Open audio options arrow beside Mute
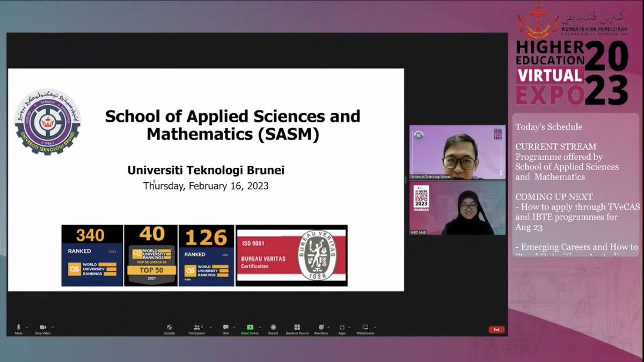 click(27, 327)
